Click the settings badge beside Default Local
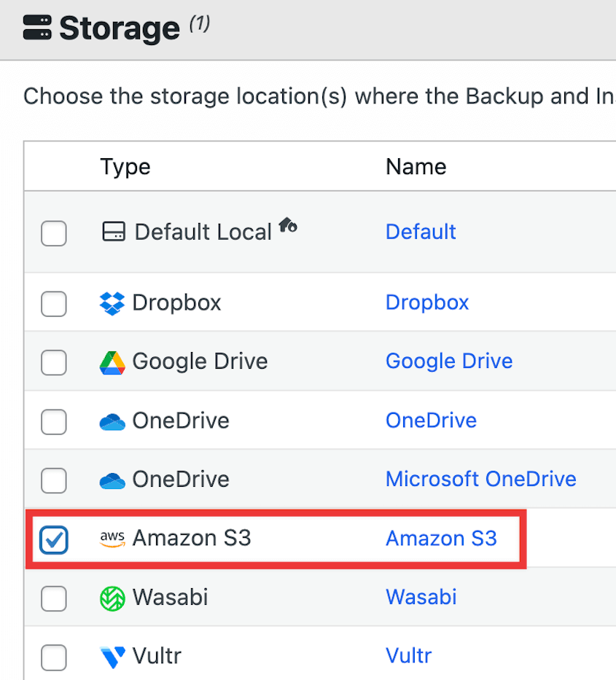 point(288,225)
